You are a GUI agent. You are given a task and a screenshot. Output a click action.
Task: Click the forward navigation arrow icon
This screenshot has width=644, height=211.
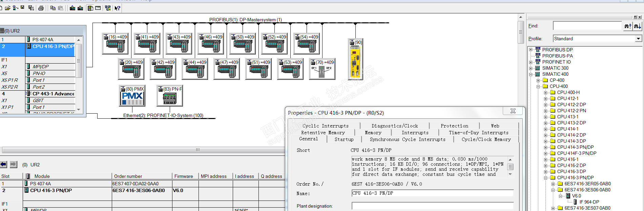13,164
